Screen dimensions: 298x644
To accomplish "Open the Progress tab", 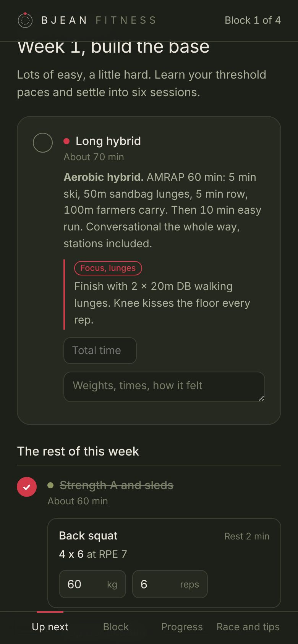I will click(182, 627).
